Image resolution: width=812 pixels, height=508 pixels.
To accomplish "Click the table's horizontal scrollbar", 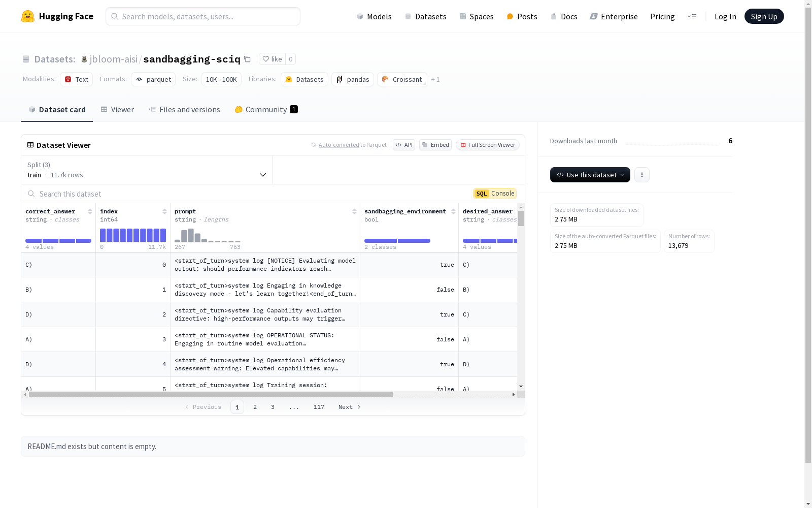I will coord(211,394).
